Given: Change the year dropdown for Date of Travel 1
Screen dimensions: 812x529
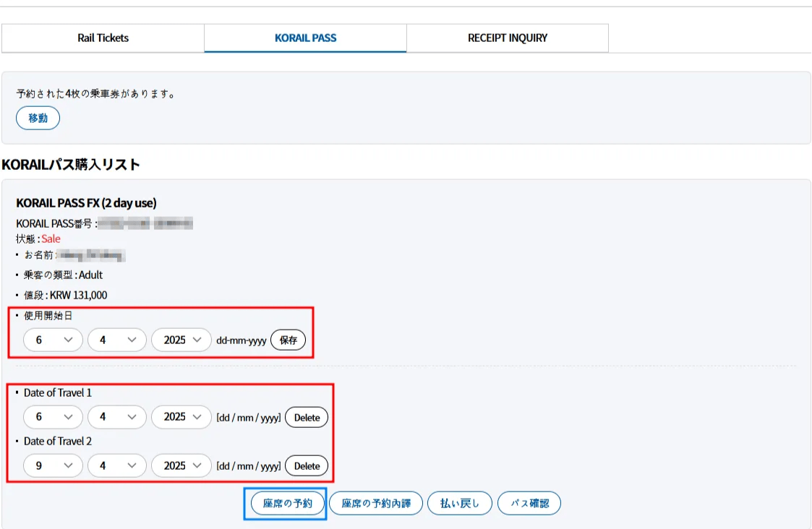Looking at the screenshot, I should point(181,417).
